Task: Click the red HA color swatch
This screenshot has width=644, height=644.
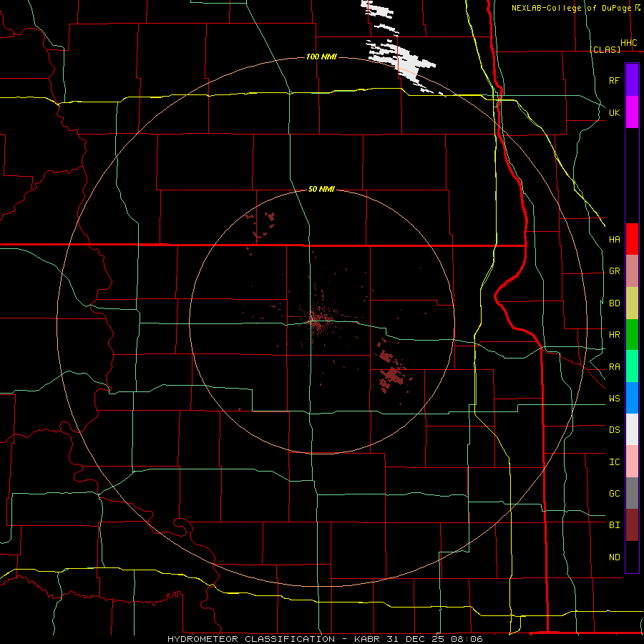Action: (632, 239)
